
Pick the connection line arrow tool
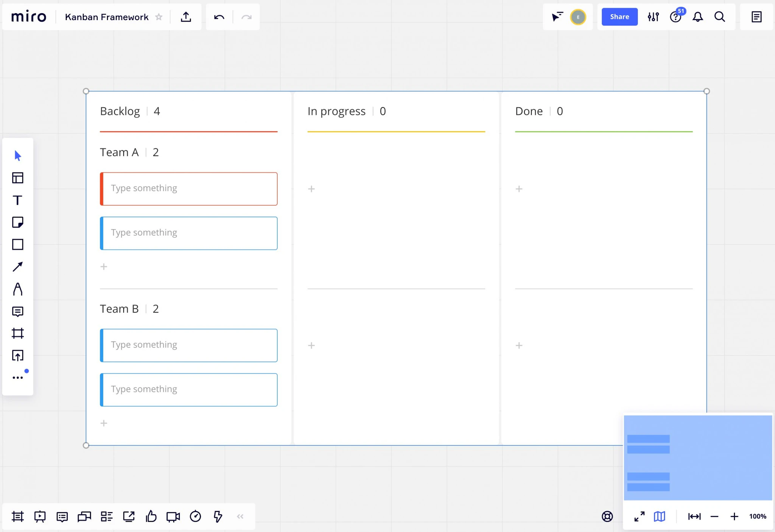17,267
